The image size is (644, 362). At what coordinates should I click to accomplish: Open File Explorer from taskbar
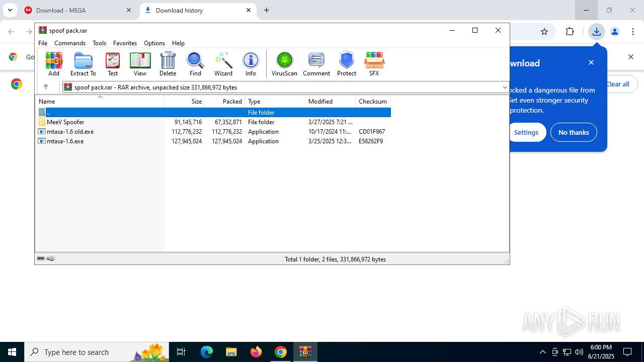[x=231, y=352]
